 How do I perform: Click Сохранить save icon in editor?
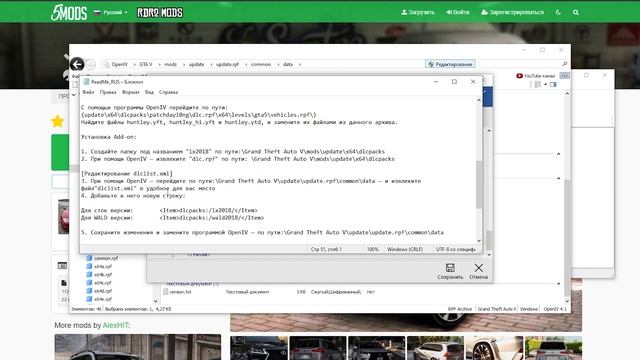tap(450, 271)
